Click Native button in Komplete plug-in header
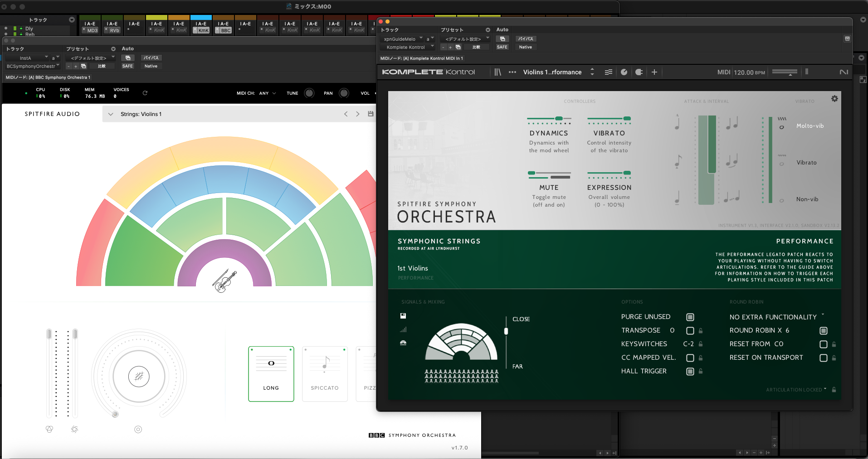This screenshot has height=459, width=868. (526, 47)
